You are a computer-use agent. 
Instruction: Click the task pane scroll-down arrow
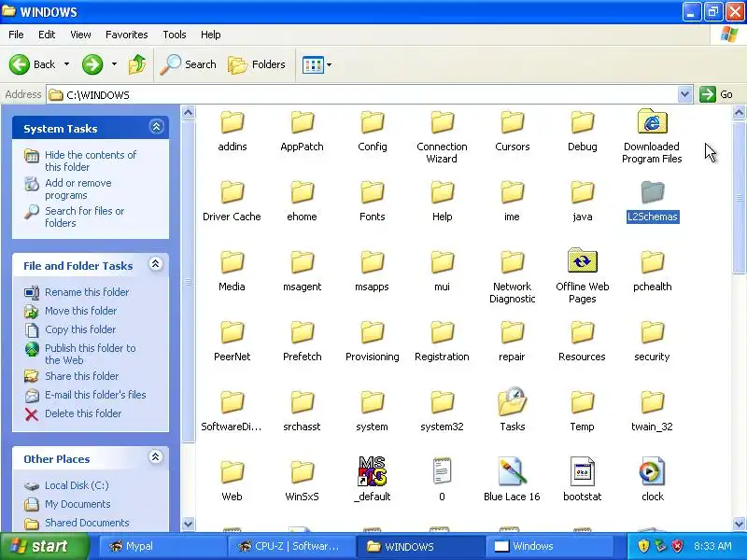coord(189,524)
